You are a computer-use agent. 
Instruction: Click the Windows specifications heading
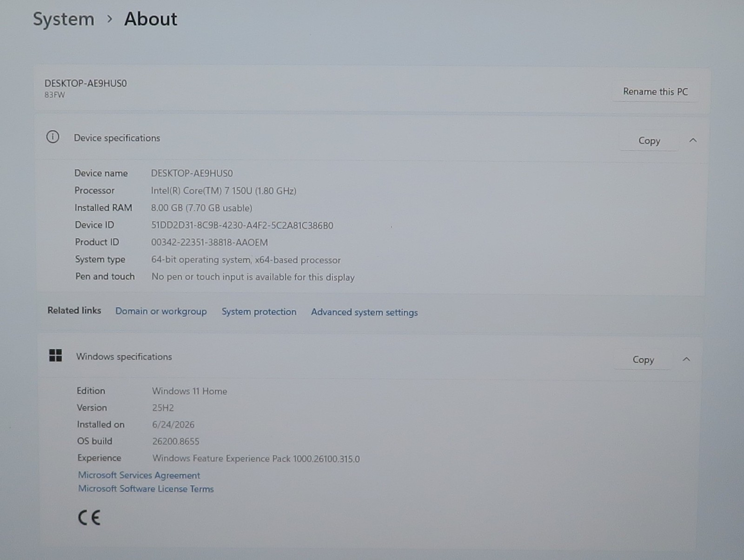(124, 356)
